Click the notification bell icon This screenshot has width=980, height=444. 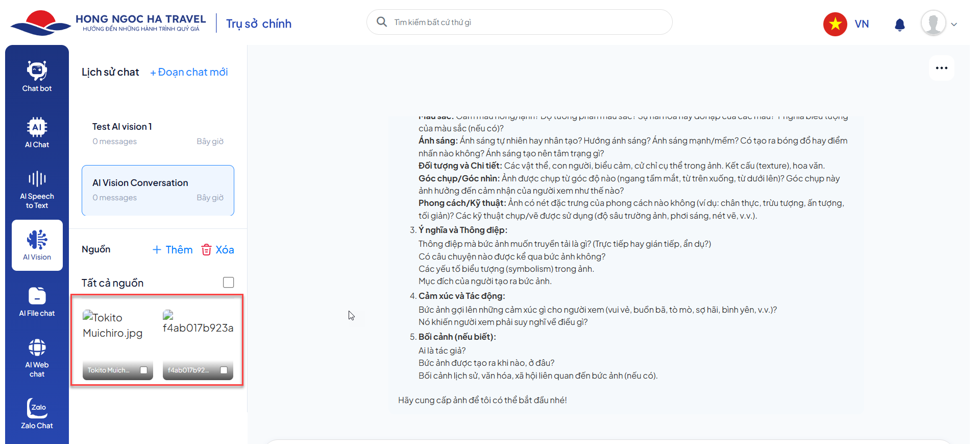coord(900,25)
